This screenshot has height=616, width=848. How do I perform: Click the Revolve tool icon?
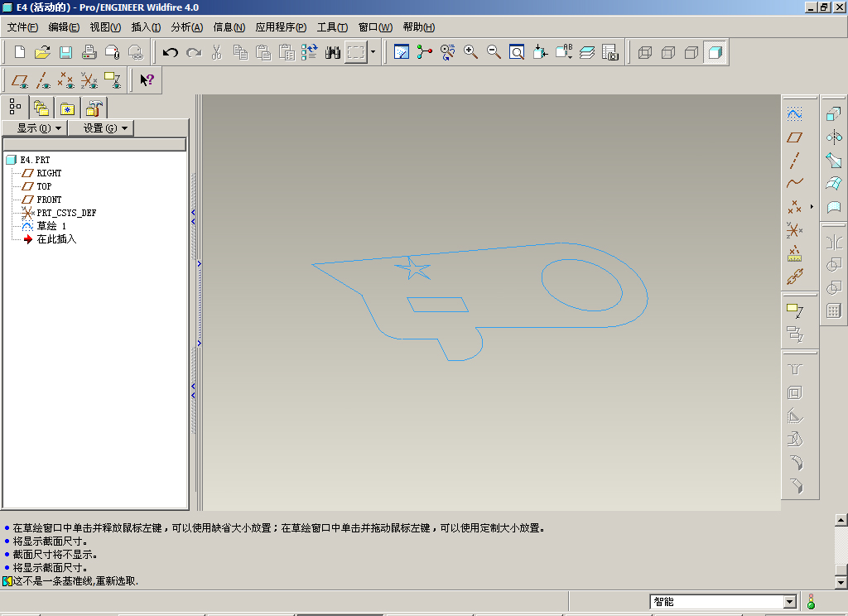(x=834, y=137)
